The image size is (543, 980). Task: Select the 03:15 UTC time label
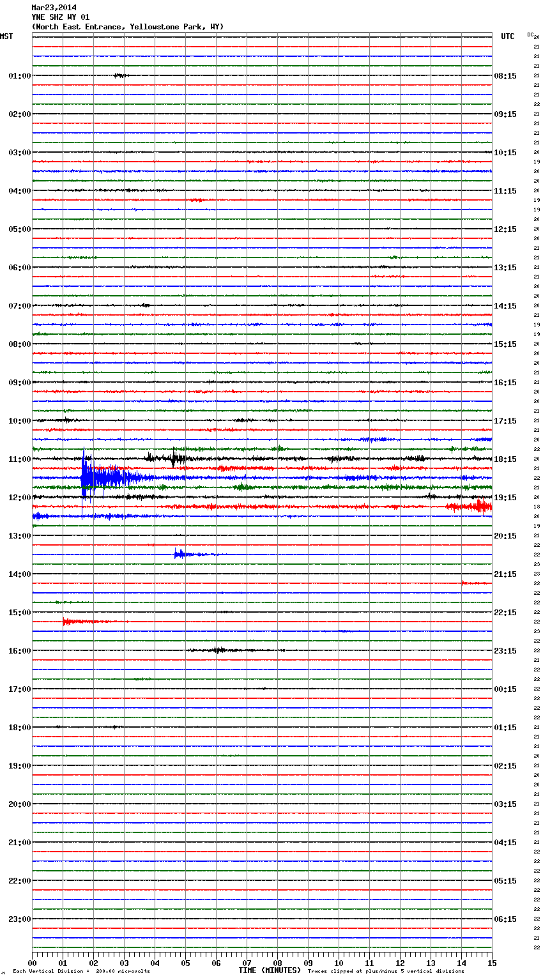pyautogui.click(x=505, y=804)
